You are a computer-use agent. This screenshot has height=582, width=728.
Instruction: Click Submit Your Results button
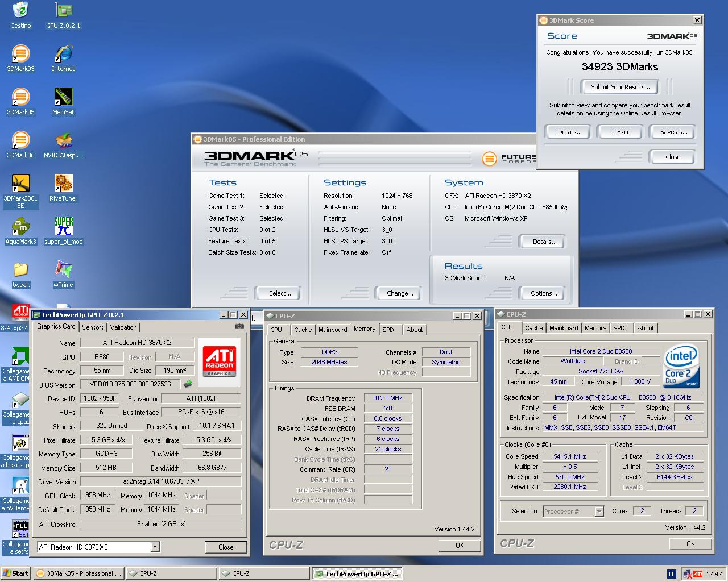click(x=620, y=87)
